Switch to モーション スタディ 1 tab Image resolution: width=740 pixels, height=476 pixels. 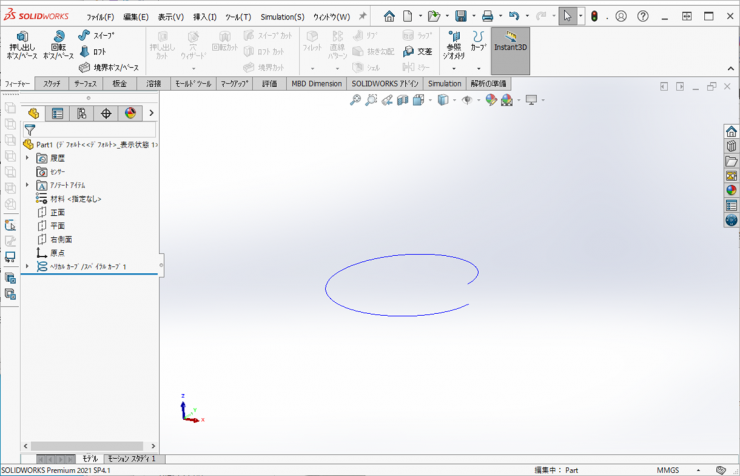pos(134,458)
